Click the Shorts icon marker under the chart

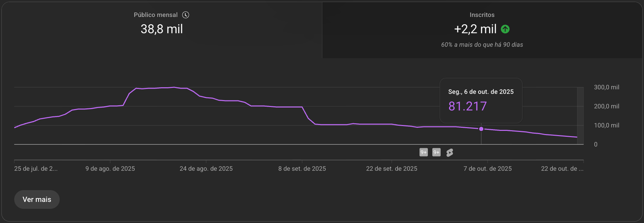coord(450,152)
